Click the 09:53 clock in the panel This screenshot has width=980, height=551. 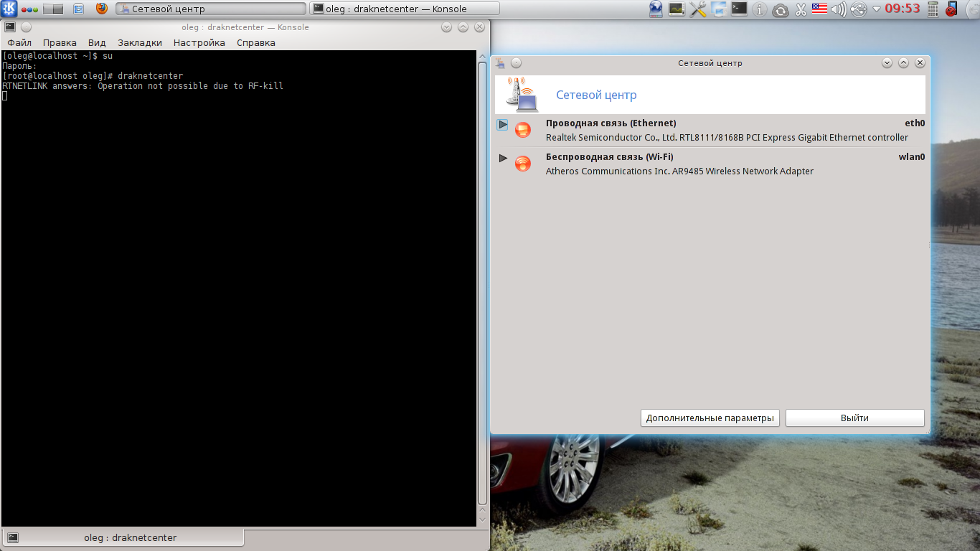click(903, 9)
